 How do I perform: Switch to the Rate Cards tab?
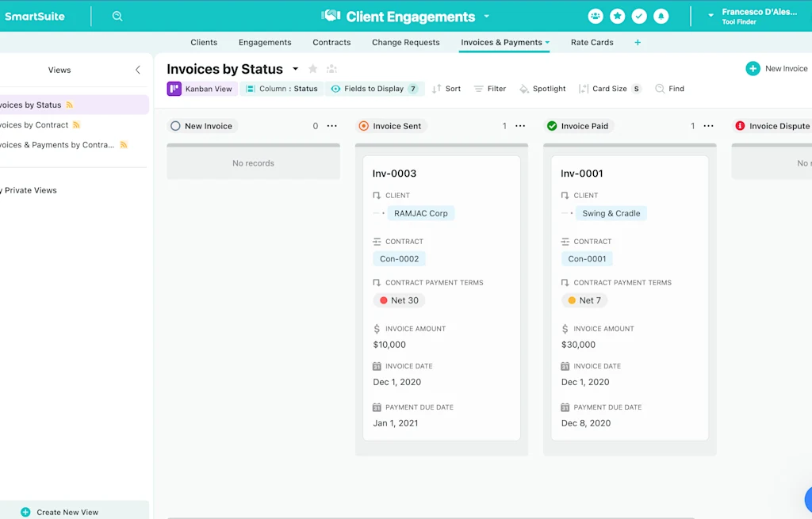pyautogui.click(x=592, y=43)
